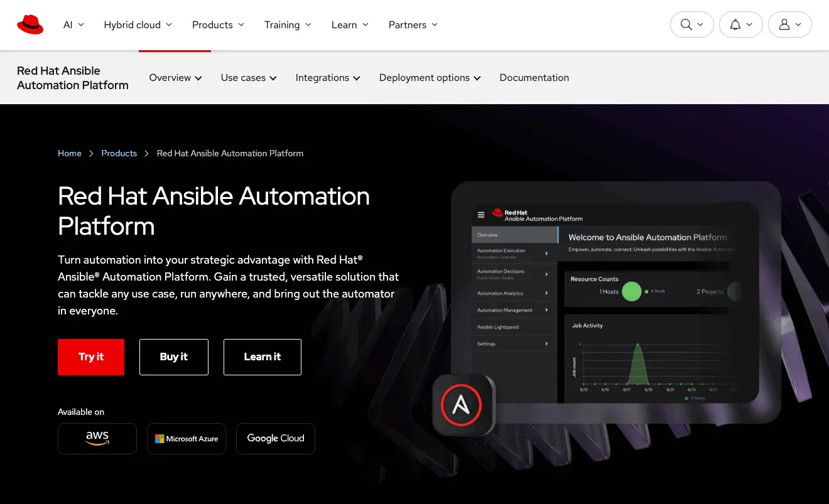Select Ansible Lightspeed in preview sidebar
The width and height of the screenshot is (829, 504).
click(x=514, y=327)
